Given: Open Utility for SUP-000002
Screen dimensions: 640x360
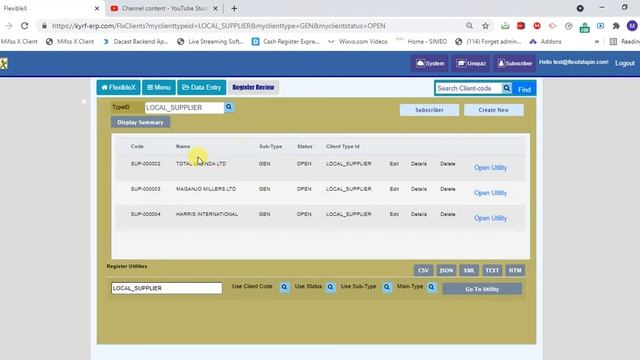Looking at the screenshot, I should coord(490,168).
